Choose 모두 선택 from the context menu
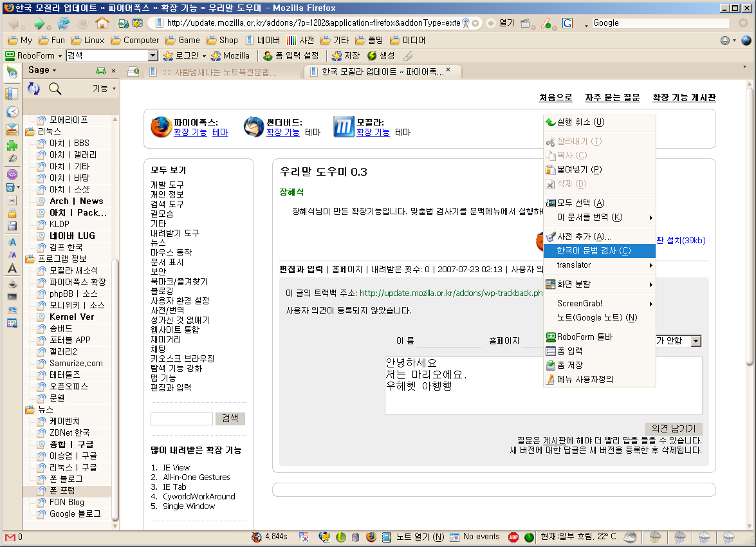This screenshot has height=547, width=756. [599, 203]
